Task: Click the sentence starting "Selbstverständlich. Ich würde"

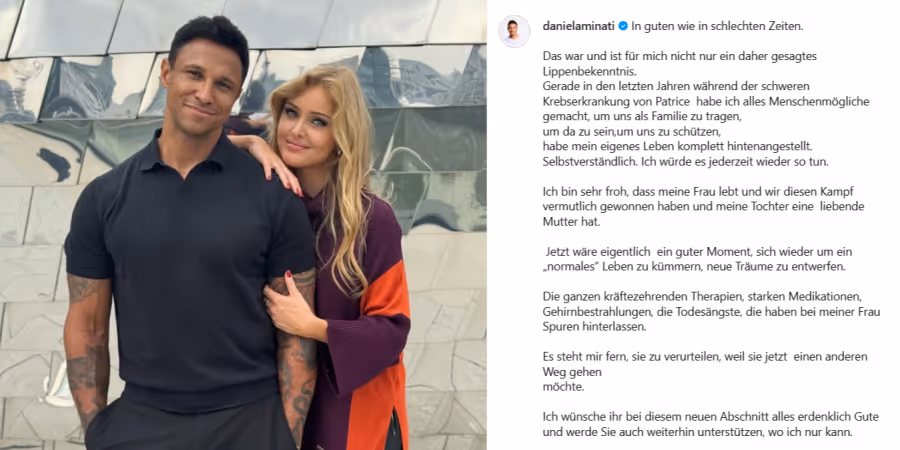Action: pos(685,162)
